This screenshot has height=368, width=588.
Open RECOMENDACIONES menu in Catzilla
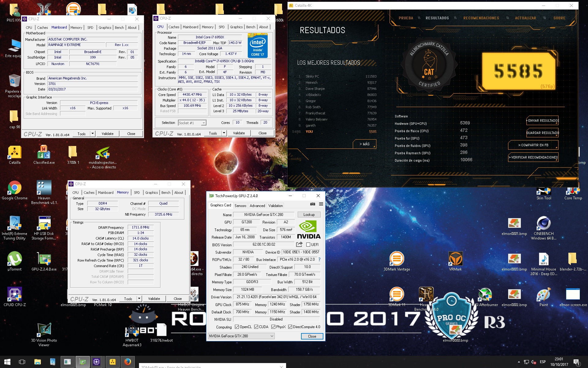481,18
